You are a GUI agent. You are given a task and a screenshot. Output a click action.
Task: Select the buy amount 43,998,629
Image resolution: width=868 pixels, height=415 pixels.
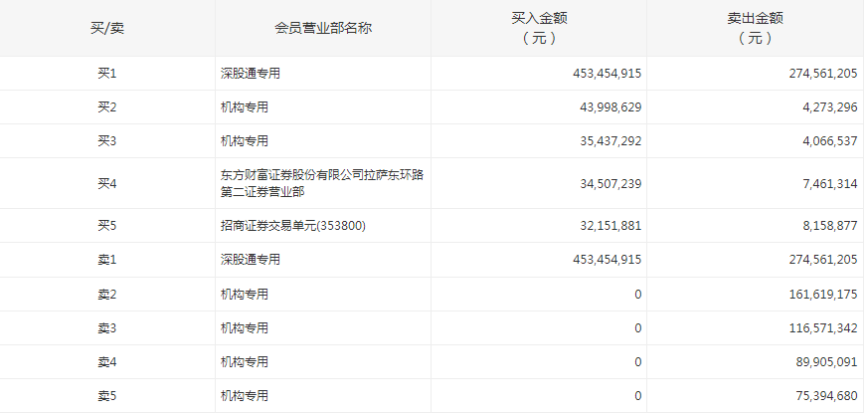point(603,107)
